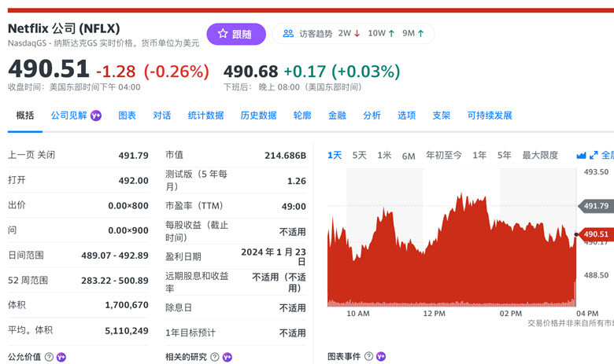Viewport: 614px width, 364px height.
Task: Click the Netflix 公司 (NFLX) title
Action: 64,28
